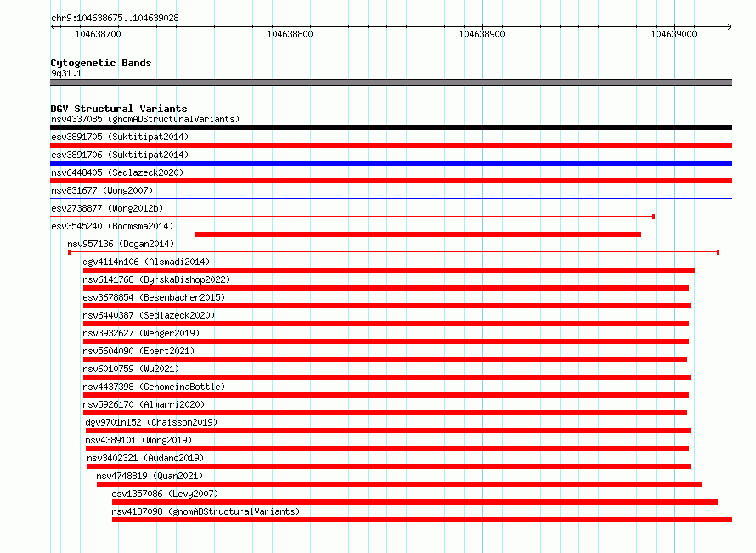Select the 9q31.1 band label
The width and height of the screenshot is (756, 553).
click(66, 73)
